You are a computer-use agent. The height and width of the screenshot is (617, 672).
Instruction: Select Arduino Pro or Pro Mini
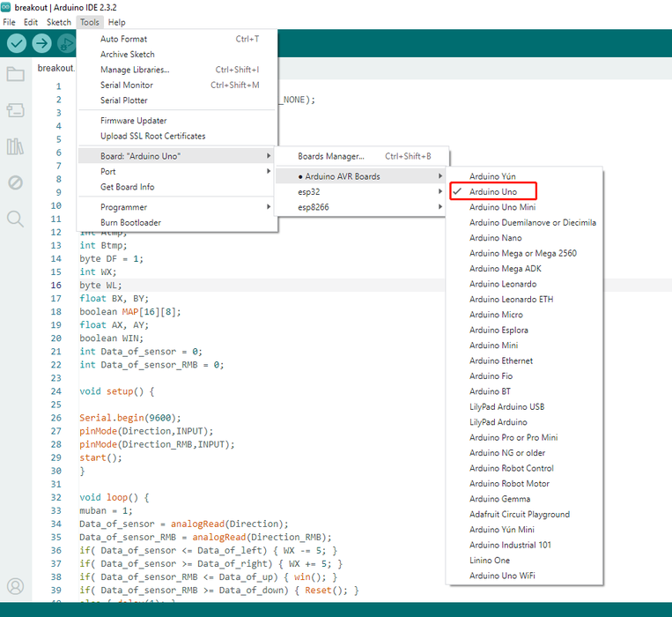(524, 438)
